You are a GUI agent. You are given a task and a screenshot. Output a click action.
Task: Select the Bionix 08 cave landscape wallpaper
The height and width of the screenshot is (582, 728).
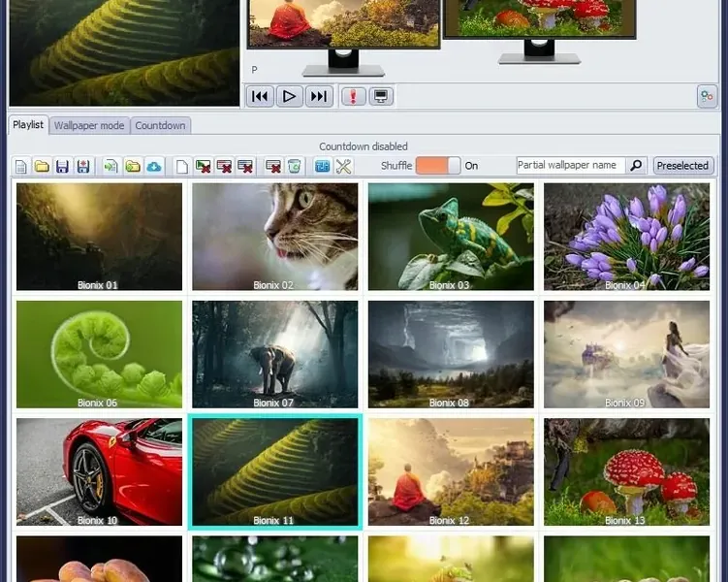click(x=451, y=354)
